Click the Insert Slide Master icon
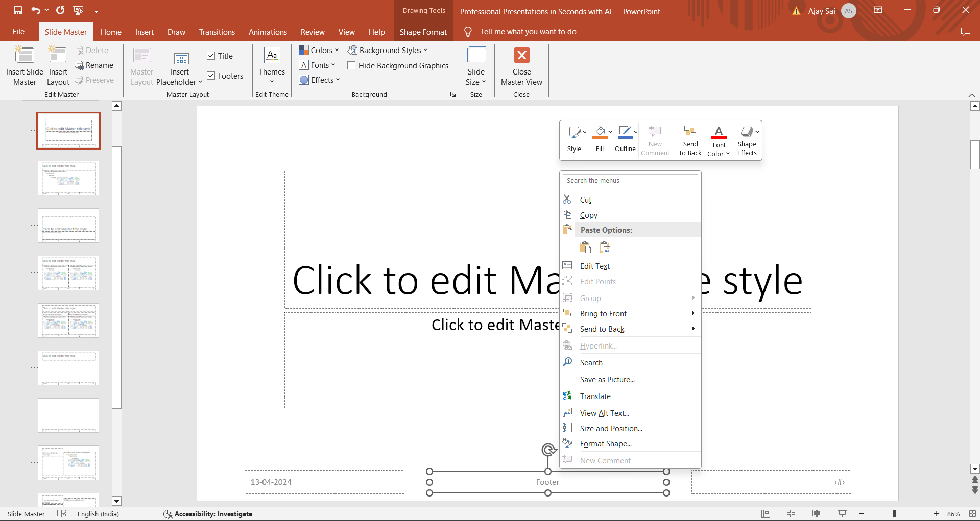Screen dimensions: 980x521 click(25, 56)
